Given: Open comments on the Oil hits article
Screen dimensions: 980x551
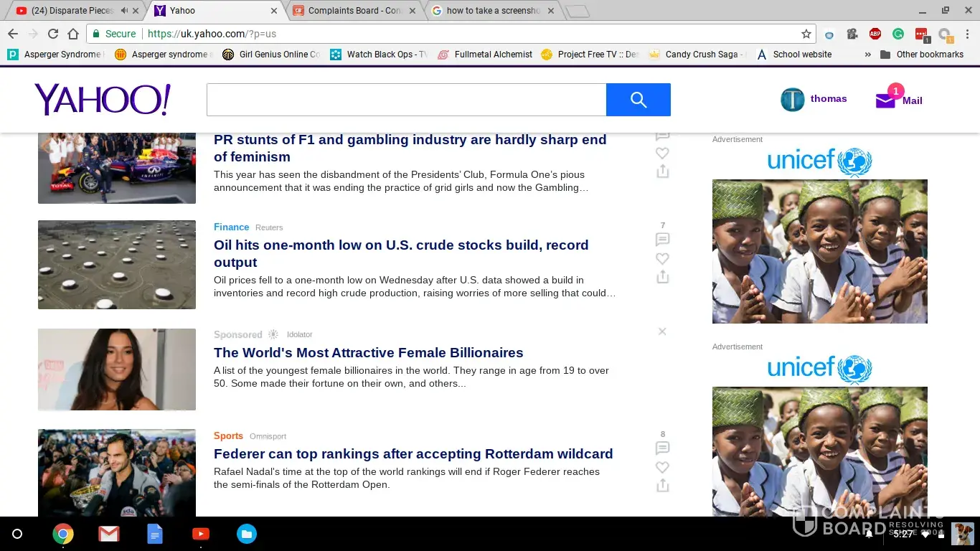Looking at the screenshot, I should 662,240.
